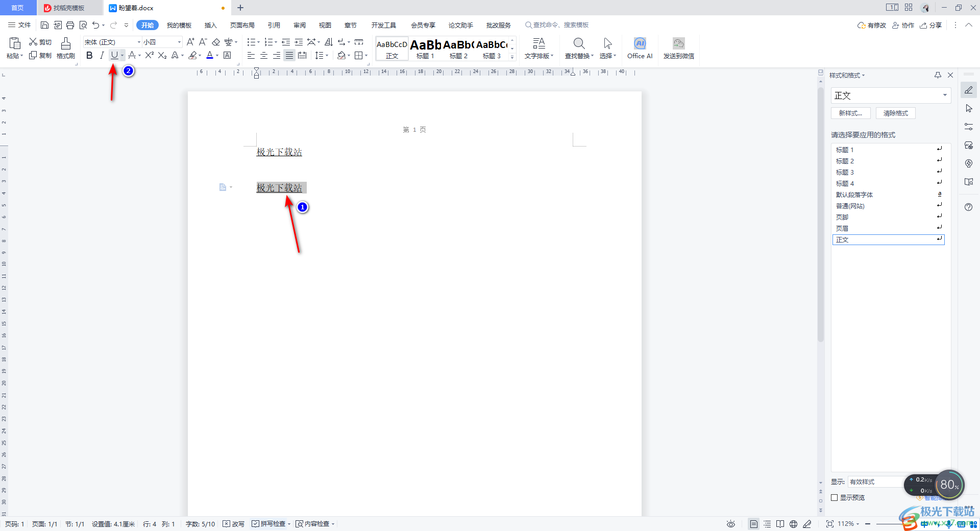Align text left

[x=251, y=55]
